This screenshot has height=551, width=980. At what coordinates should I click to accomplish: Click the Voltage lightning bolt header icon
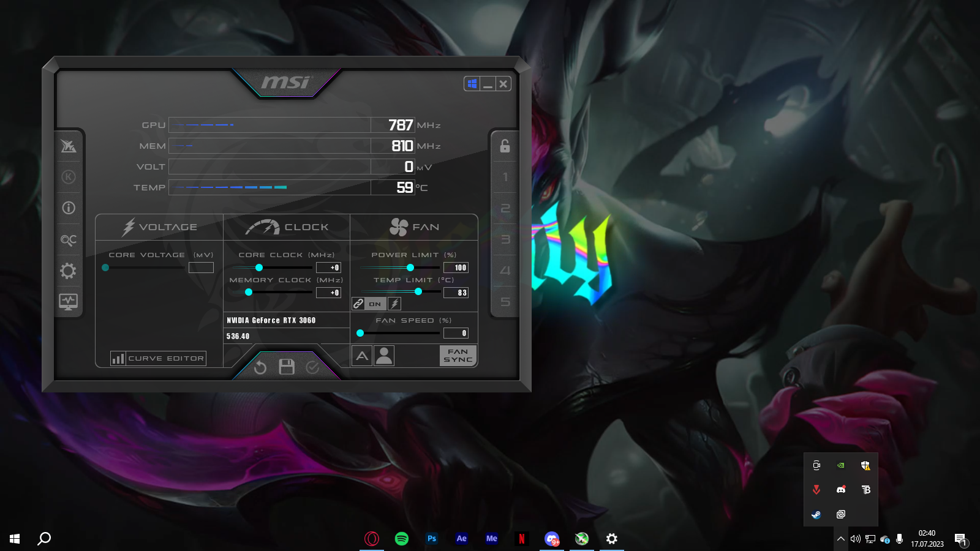pyautogui.click(x=128, y=227)
